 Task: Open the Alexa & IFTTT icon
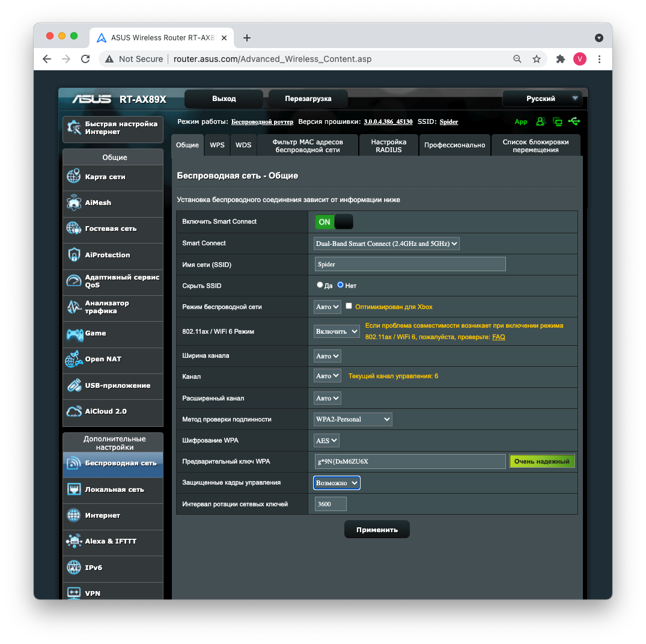click(x=74, y=541)
